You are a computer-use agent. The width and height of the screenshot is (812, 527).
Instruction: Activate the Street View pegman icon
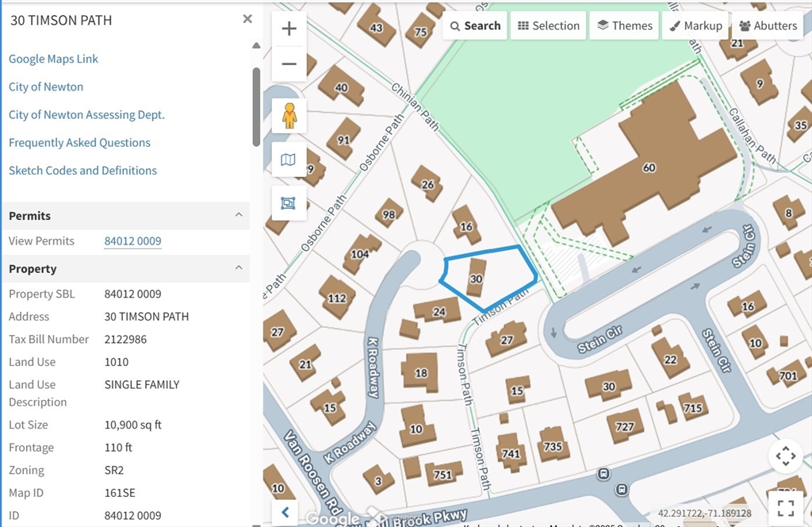289,115
